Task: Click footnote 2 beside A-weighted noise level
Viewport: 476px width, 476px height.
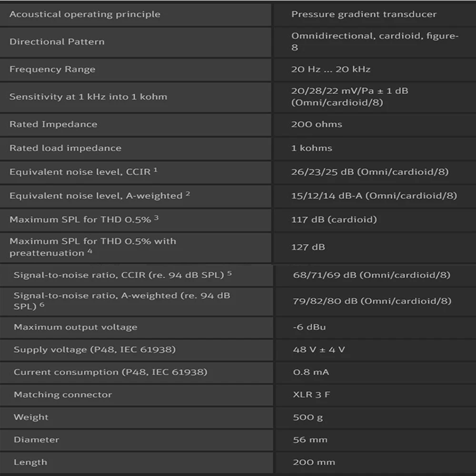Action: click(x=188, y=193)
